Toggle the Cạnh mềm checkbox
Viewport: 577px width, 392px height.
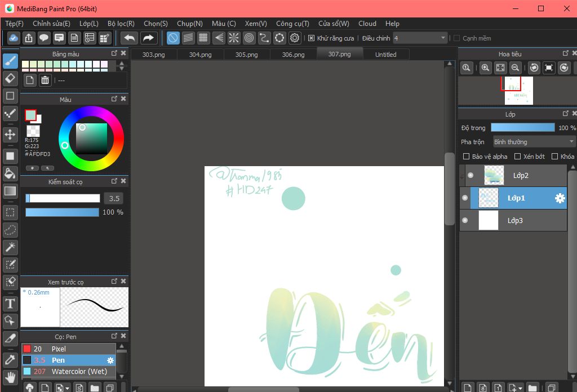click(456, 38)
